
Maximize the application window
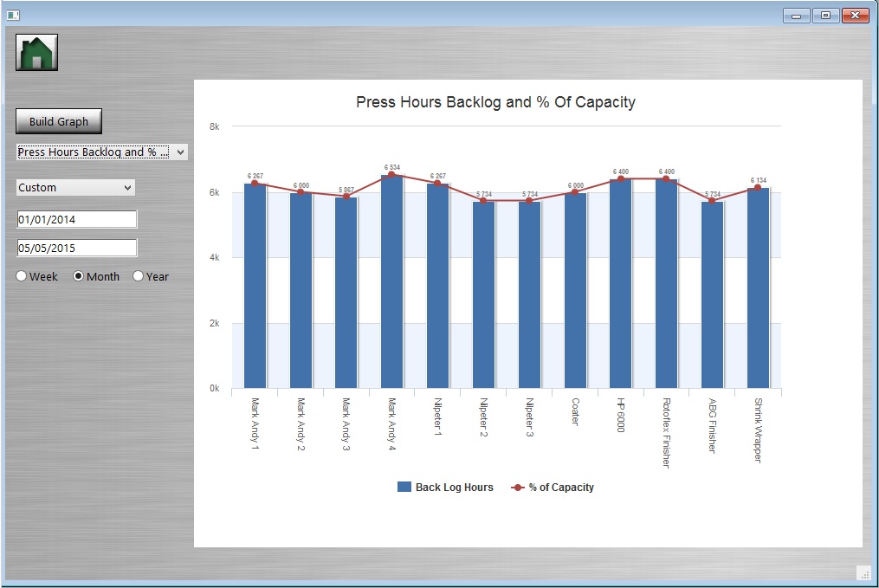[x=825, y=15]
